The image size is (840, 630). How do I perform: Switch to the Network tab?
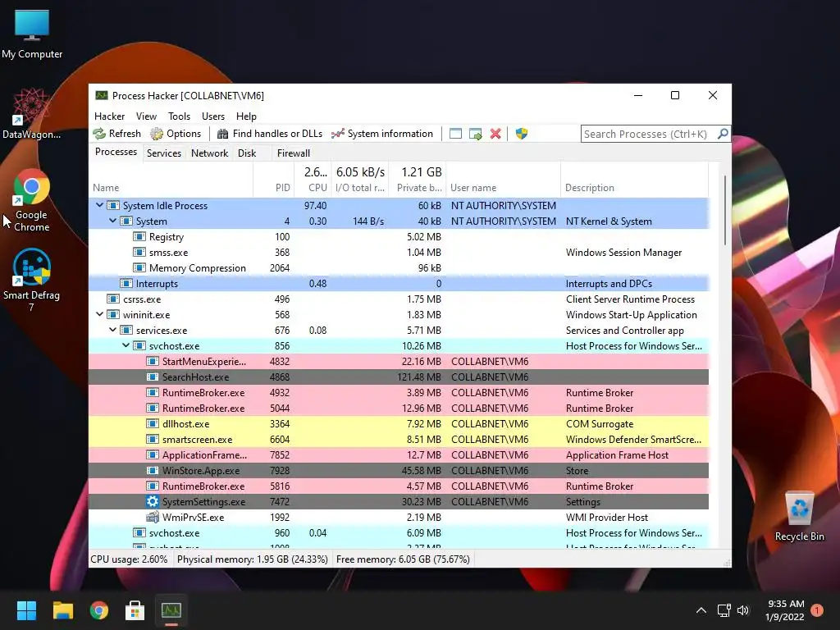[x=209, y=153]
